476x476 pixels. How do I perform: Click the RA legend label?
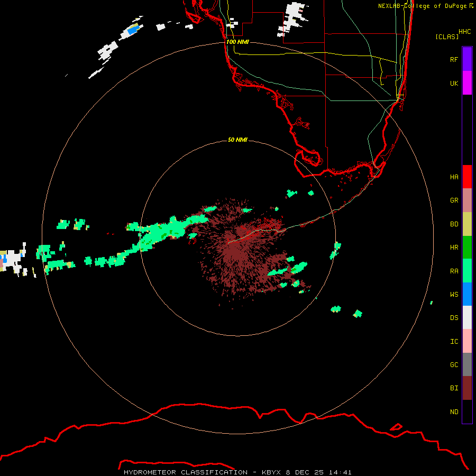coord(454,271)
